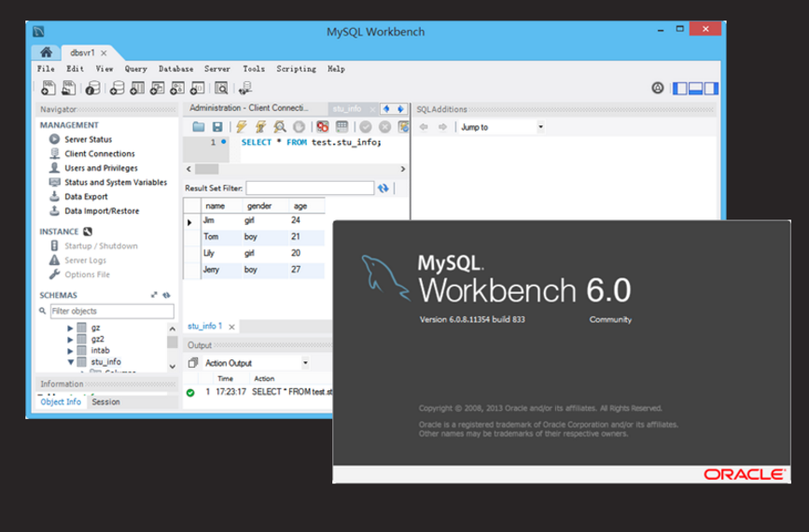Open the Database menu
Viewport: 809px width, 532px height.
(x=176, y=69)
